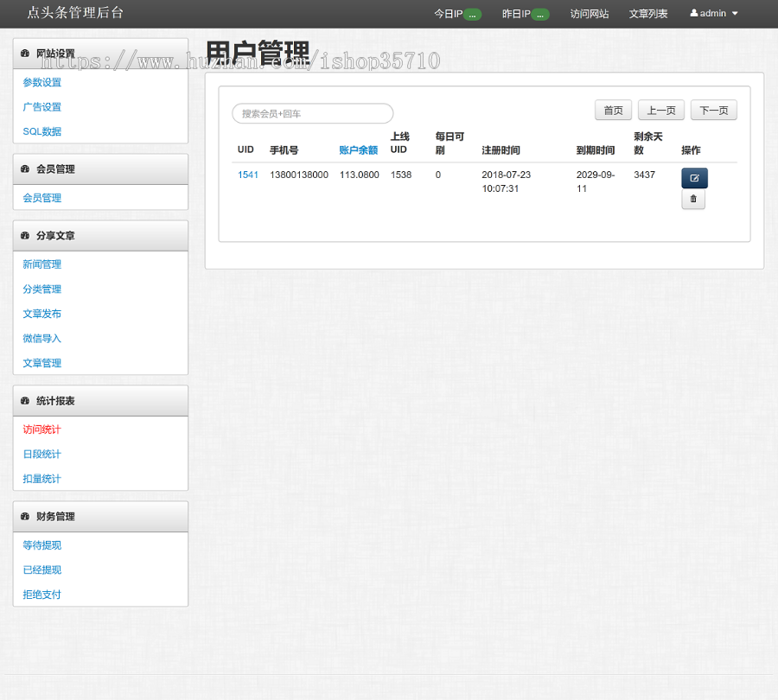Go to the 首页 first page button
This screenshot has height=700, width=778.
point(614,111)
